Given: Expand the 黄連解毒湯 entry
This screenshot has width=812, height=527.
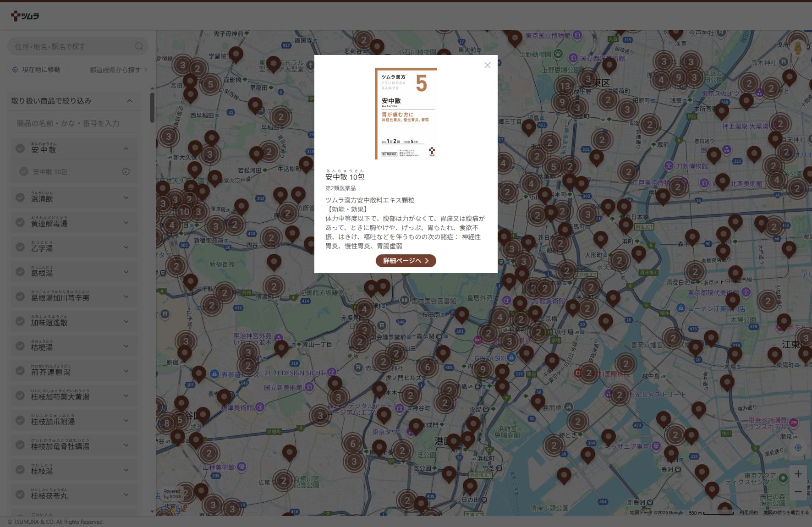Looking at the screenshot, I should pyautogui.click(x=127, y=222).
